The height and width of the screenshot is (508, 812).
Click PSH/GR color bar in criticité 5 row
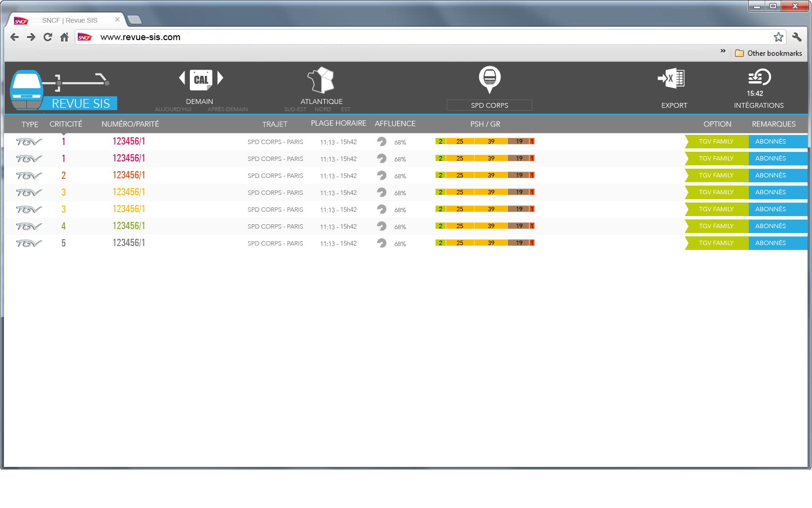[x=485, y=243]
